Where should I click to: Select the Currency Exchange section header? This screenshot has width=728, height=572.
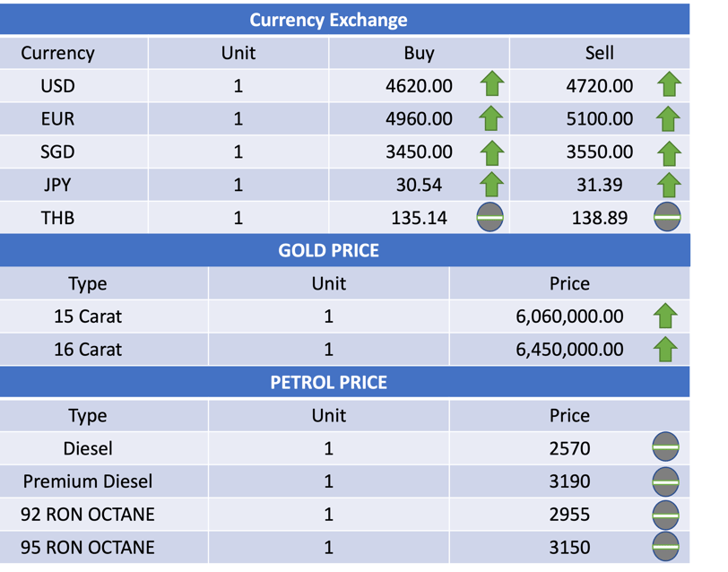tap(328, 20)
